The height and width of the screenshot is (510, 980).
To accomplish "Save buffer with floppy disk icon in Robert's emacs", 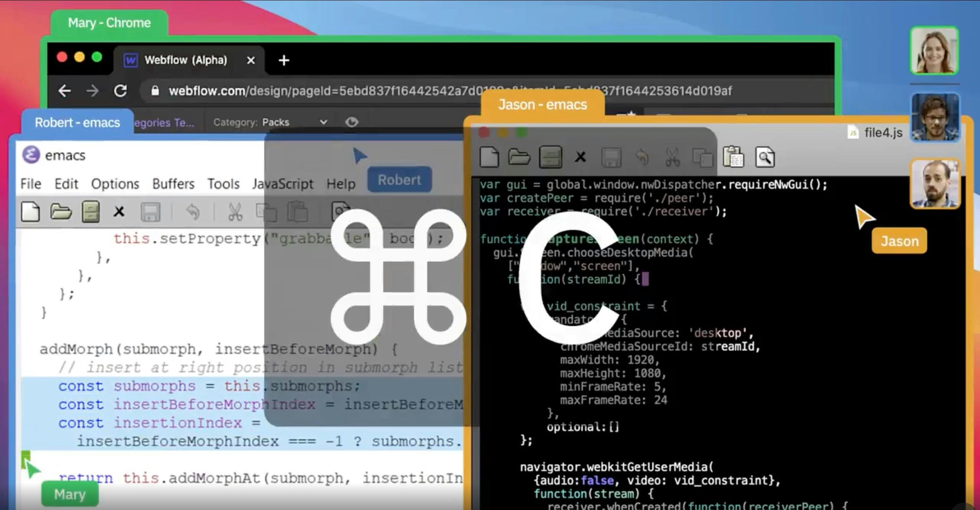I will 151,211.
